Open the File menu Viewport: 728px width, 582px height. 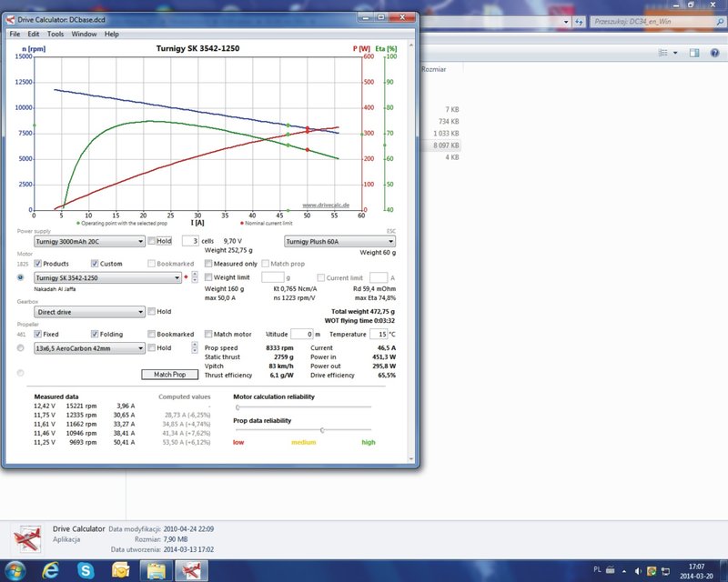15,34
